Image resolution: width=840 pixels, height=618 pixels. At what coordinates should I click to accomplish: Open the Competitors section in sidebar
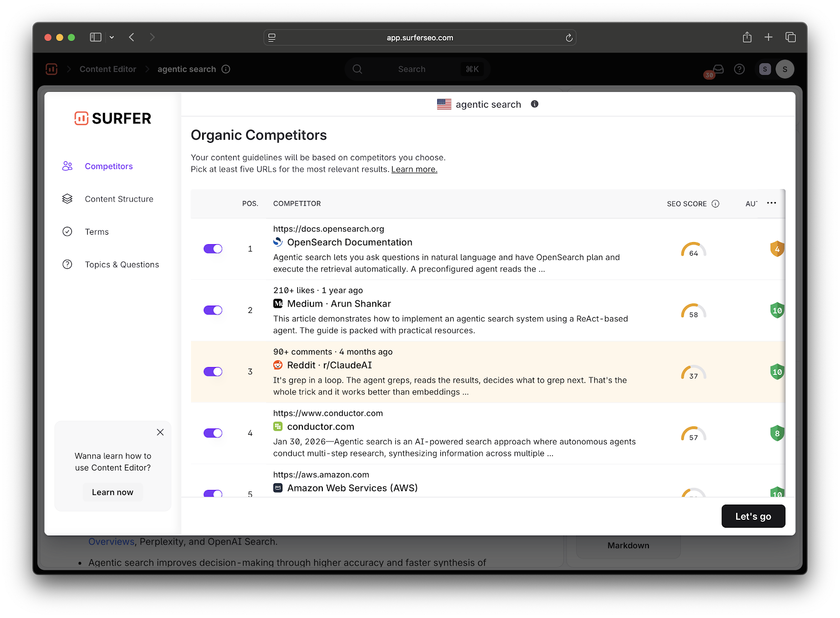[109, 166]
